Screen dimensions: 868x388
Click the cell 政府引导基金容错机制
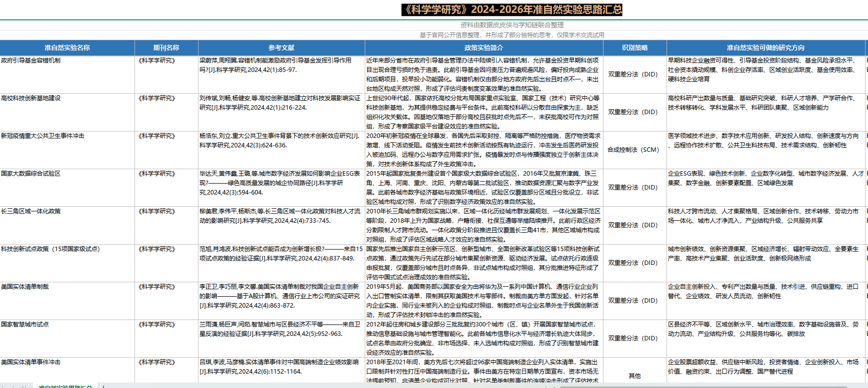point(67,74)
